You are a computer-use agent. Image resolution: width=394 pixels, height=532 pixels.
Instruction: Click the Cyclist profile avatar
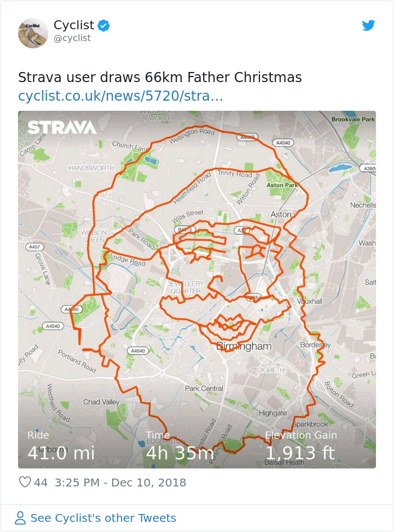click(33, 33)
